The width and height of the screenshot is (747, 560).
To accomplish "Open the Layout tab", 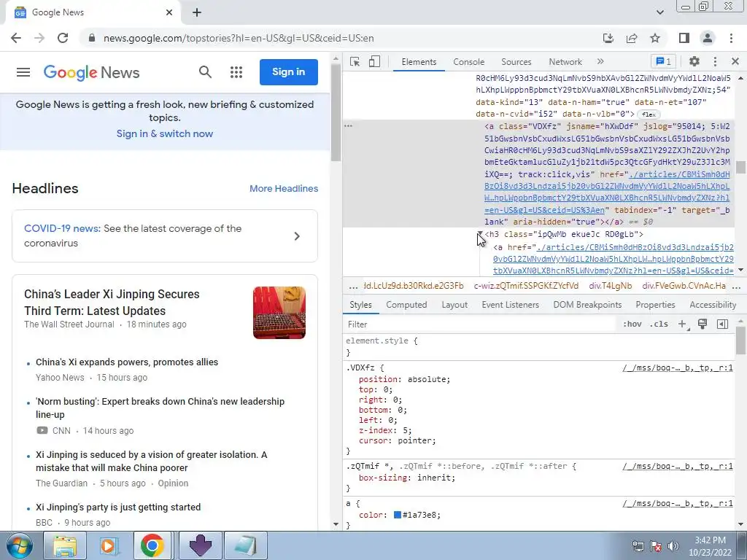I will point(454,305).
